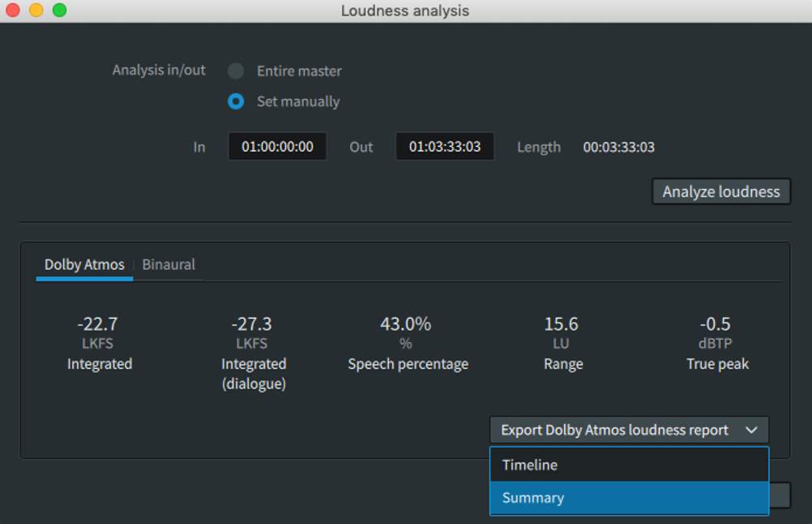This screenshot has width=812, height=524.
Task: Click the In timecode field
Action: [x=277, y=147]
